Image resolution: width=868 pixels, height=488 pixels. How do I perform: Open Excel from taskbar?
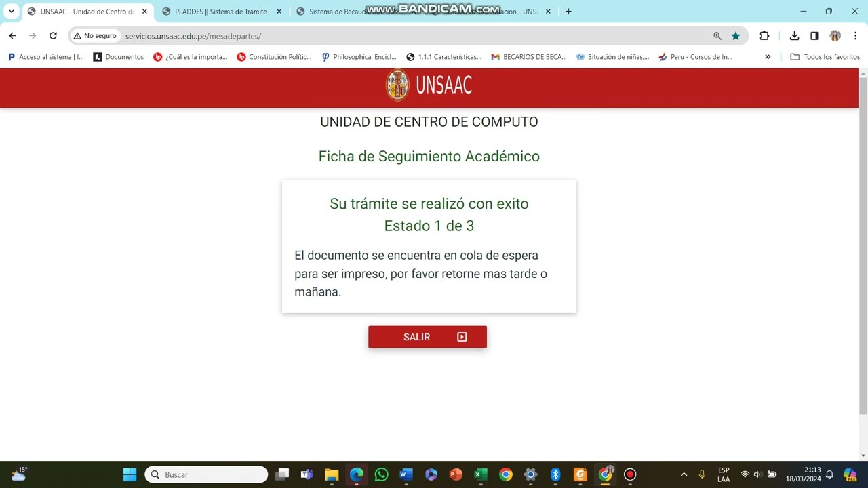tap(481, 474)
